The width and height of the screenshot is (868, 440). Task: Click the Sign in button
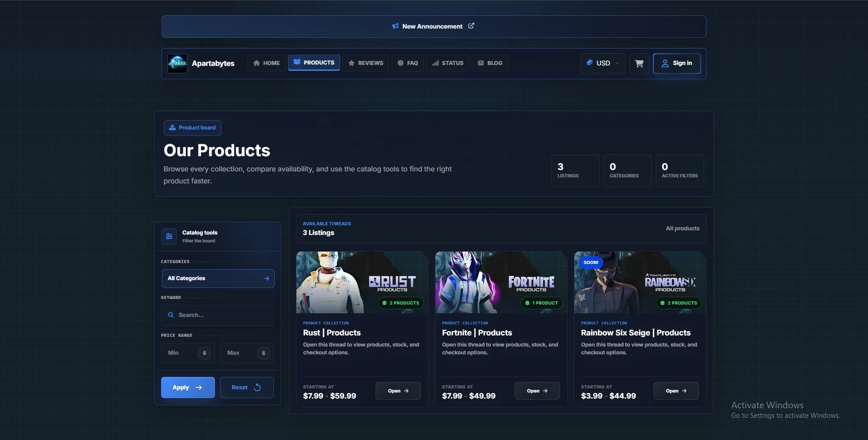(x=677, y=64)
